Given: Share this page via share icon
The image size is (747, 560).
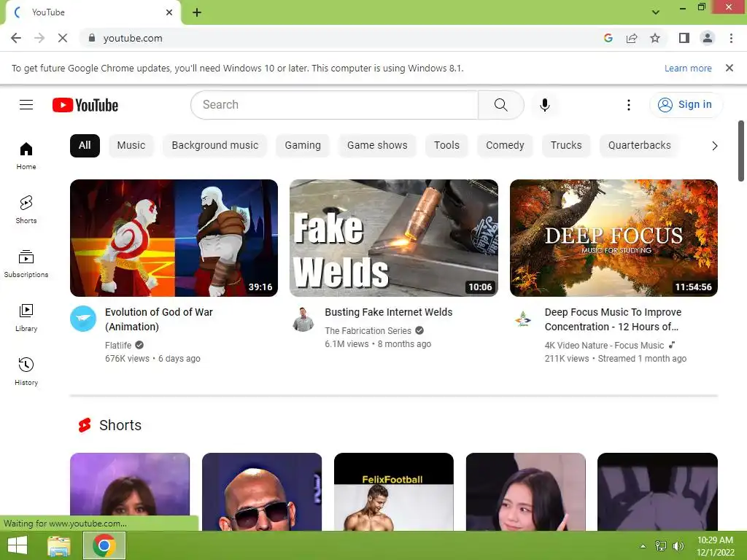Looking at the screenshot, I should [632, 38].
